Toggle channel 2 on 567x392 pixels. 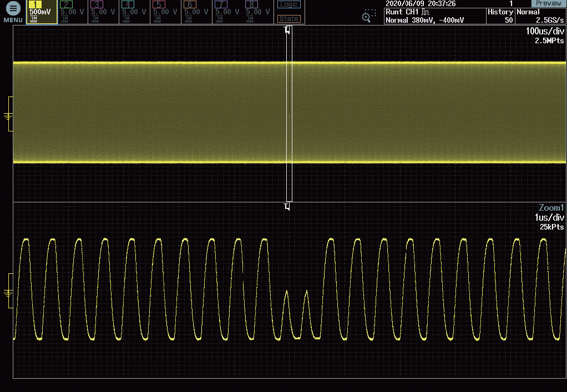point(73,12)
